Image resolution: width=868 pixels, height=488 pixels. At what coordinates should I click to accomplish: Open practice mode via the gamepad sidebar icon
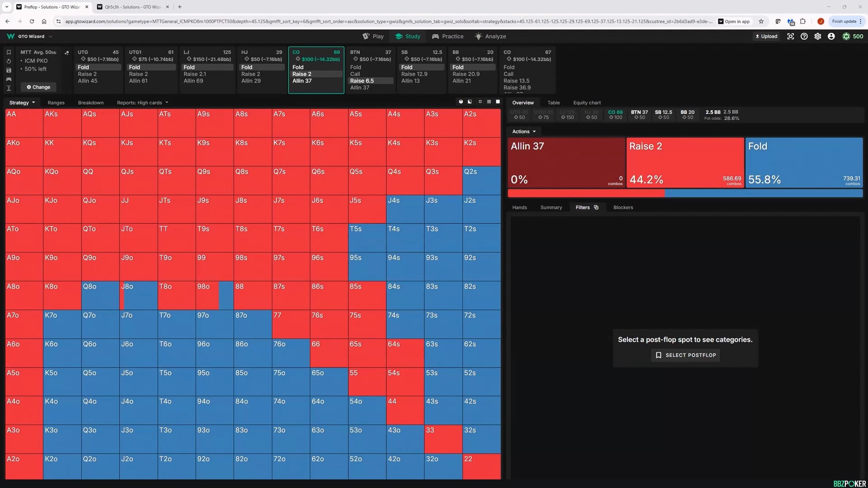[x=9, y=80]
